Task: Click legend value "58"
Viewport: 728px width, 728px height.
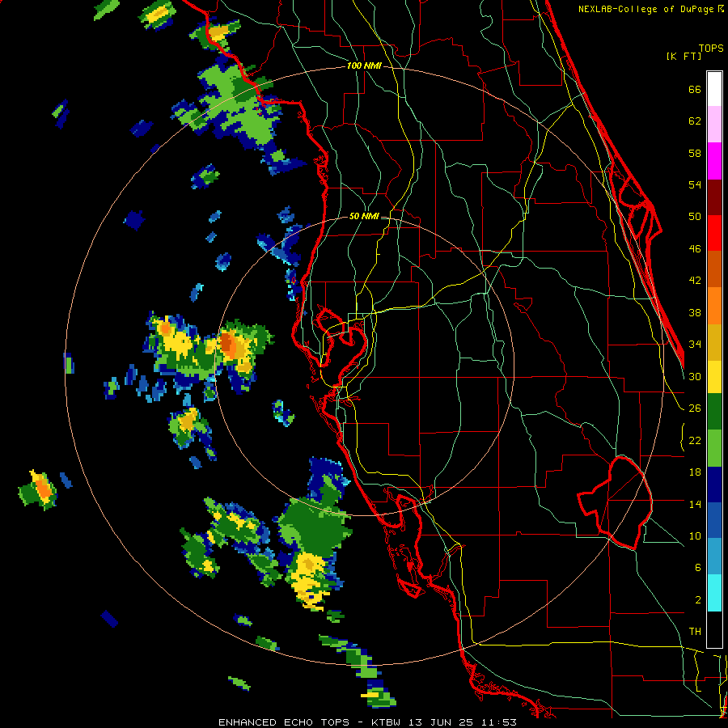Action: (695, 153)
